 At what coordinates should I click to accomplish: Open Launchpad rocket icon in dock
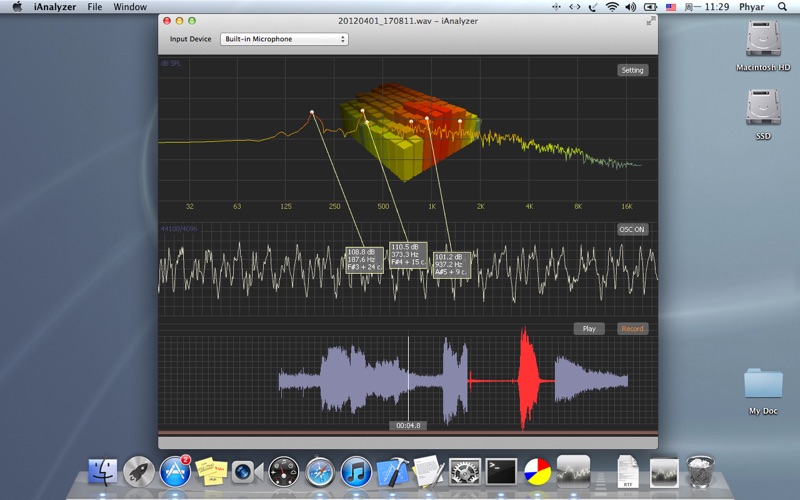pos(139,470)
